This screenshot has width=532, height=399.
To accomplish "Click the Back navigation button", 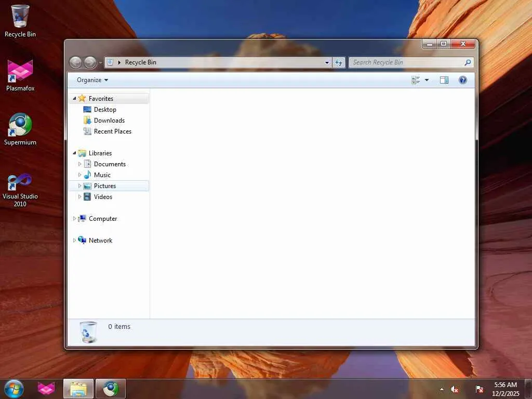I will point(75,62).
